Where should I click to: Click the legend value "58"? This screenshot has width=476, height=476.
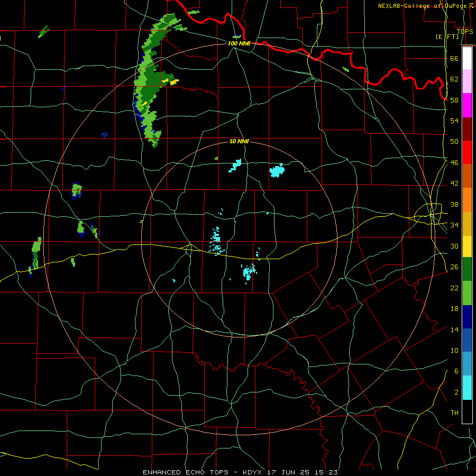454,100
